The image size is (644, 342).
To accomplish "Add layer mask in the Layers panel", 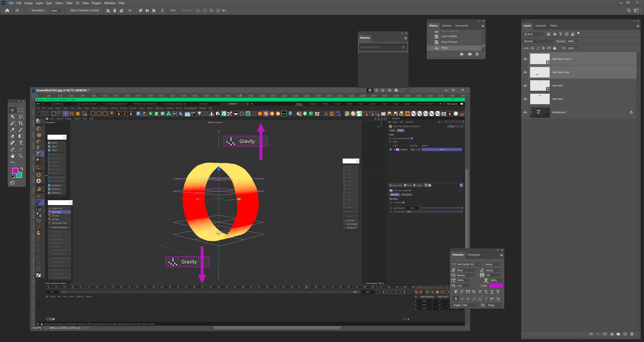I will [605, 334].
